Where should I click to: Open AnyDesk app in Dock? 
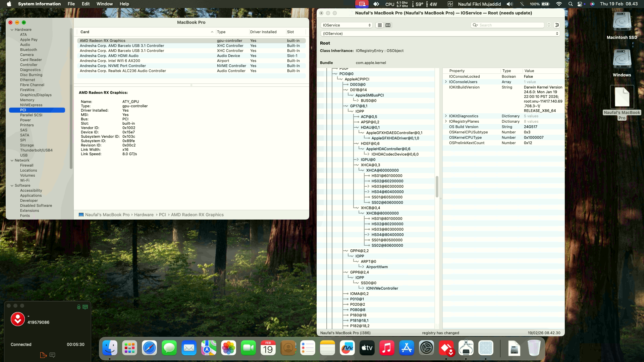[446, 348]
